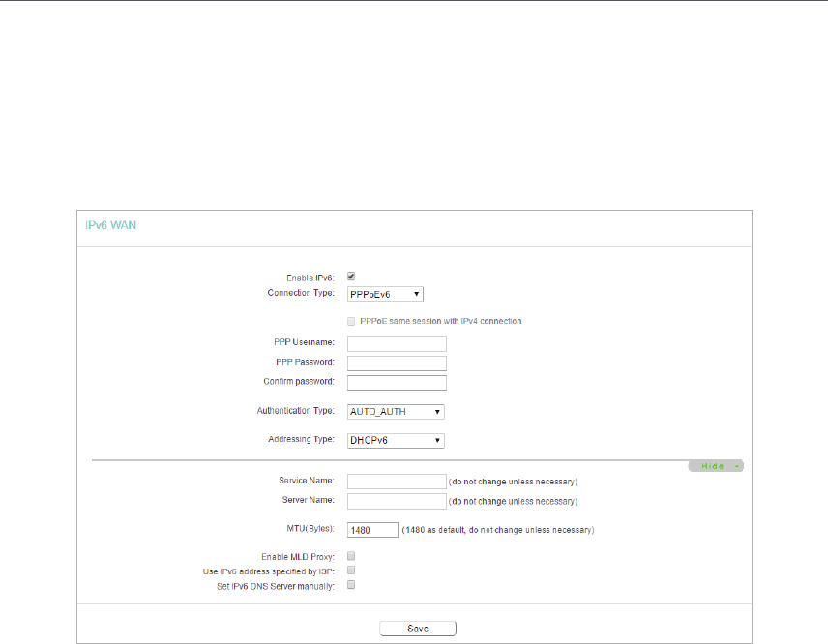Image resolution: width=828 pixels, height=644 pixels.
Task: Click the MTU(Bytes) label
Action: (x=310, y=528)
